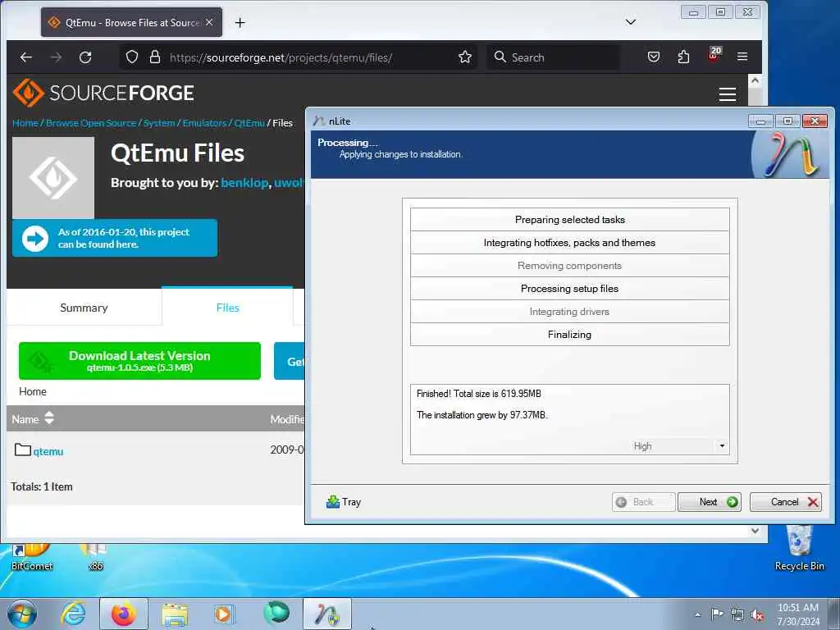Open the Firefox extensions puzzle icon
The image size is (840, 630).
tap(683, 57)
